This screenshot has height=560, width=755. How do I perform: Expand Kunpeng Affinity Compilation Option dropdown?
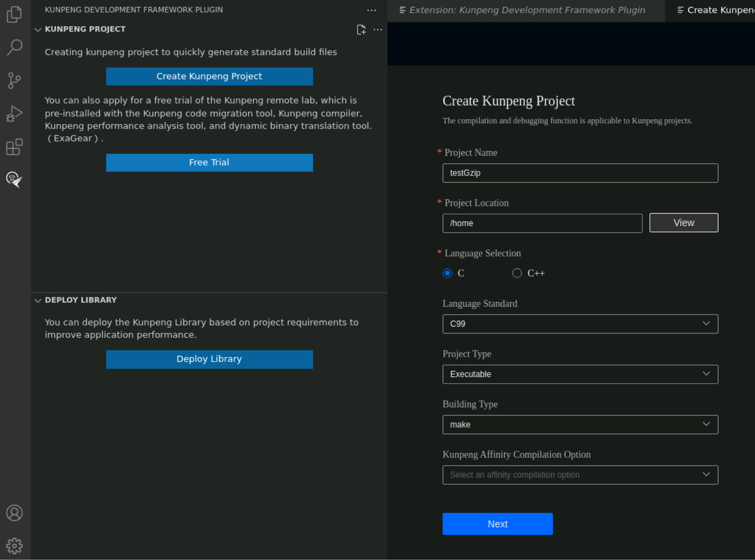580,475
